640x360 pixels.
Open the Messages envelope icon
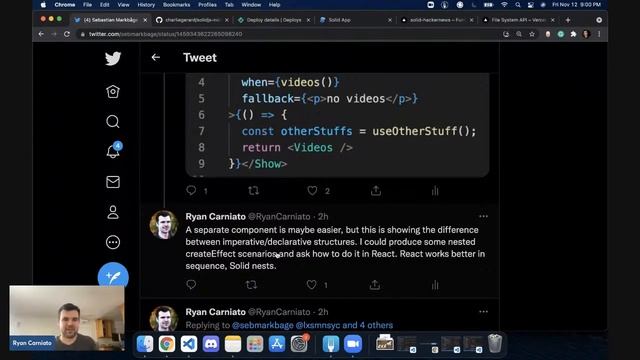coord(113,182)
